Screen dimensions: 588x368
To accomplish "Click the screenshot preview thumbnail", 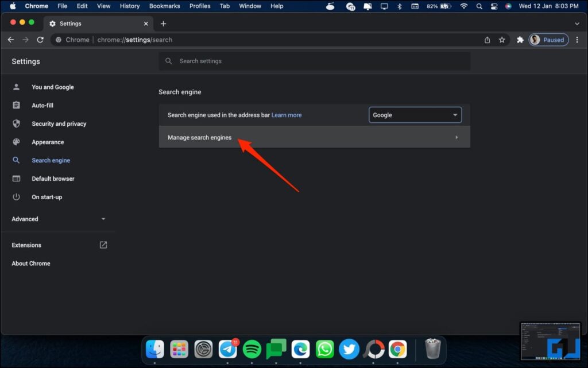I will click(x=551, y=341).
